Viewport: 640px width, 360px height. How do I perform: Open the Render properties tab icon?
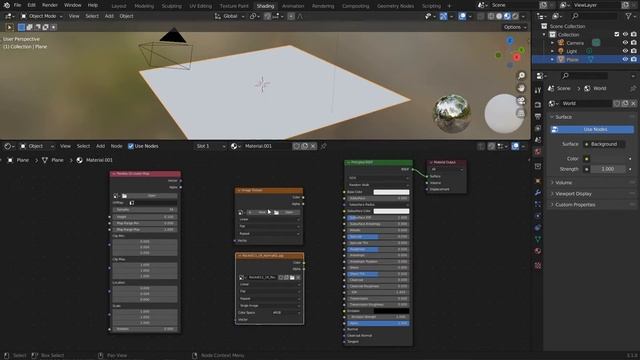(x=538, y=105)
